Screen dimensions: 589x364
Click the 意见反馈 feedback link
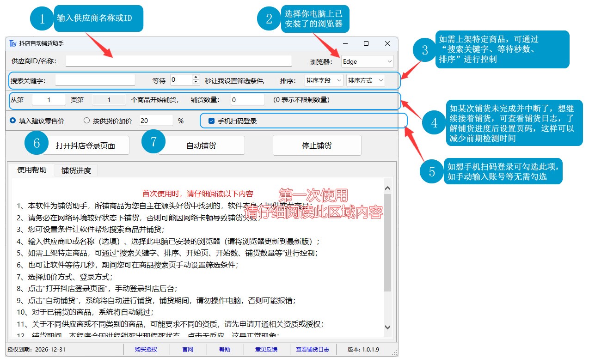tap(266, 349)
